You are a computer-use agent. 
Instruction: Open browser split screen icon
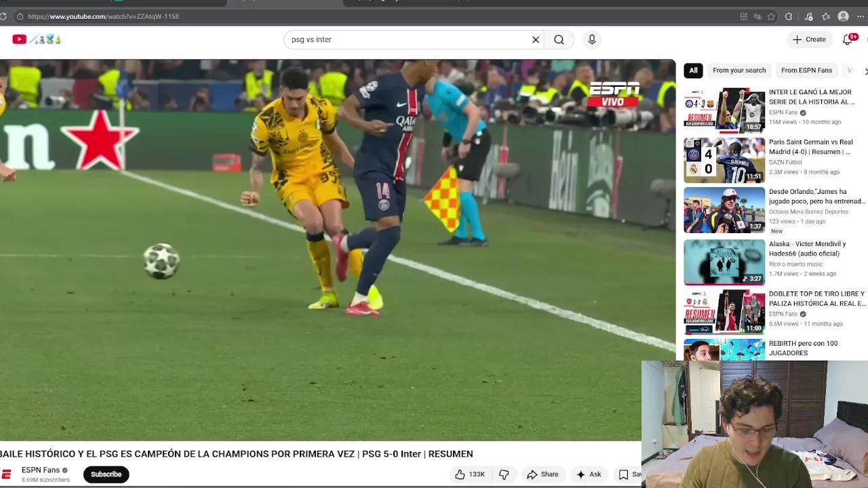(x=744, y=16)
